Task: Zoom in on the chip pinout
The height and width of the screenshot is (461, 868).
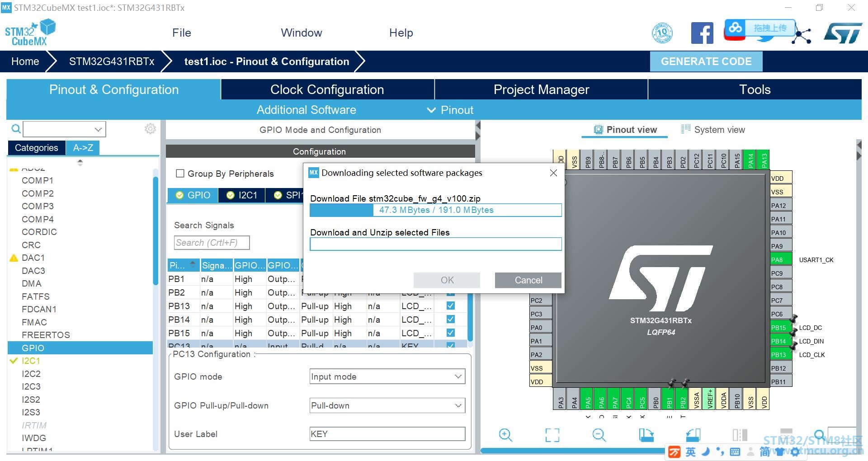Action: coord(505,435)
